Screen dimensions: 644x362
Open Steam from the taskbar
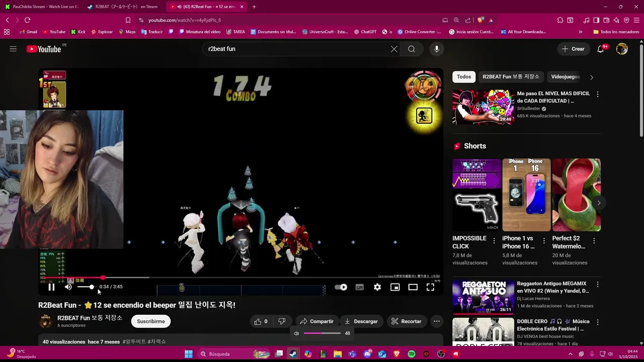point(294,354)
